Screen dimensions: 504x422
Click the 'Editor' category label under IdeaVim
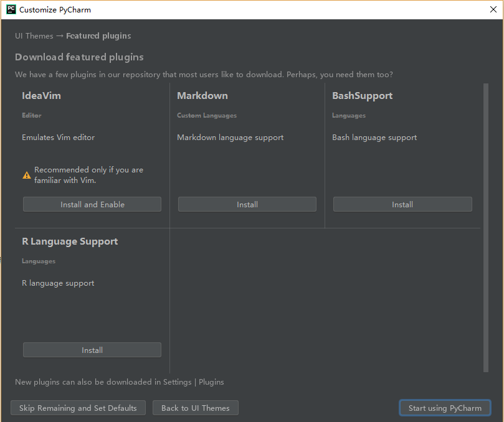pyautogui.click(x=32, y=115)
